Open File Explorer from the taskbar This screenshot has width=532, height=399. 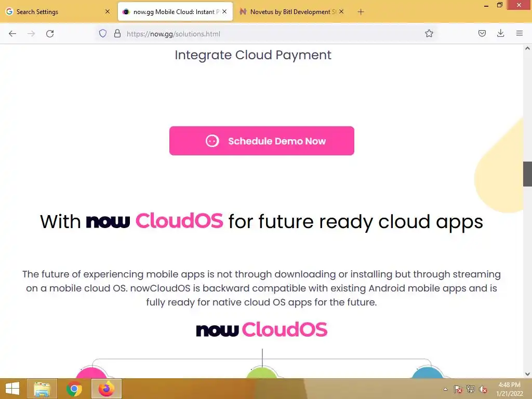click(42, 389)
